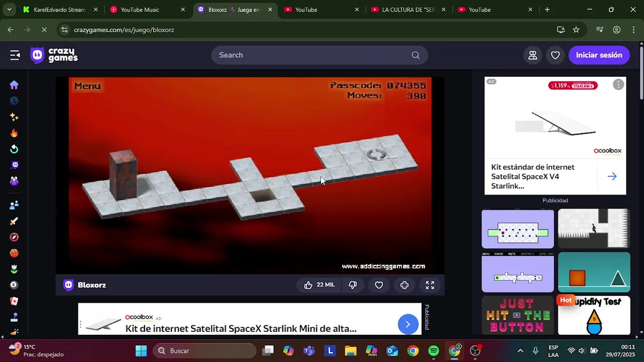Open action games sword icon
This screenshot has width=644, height=362.
14,221
